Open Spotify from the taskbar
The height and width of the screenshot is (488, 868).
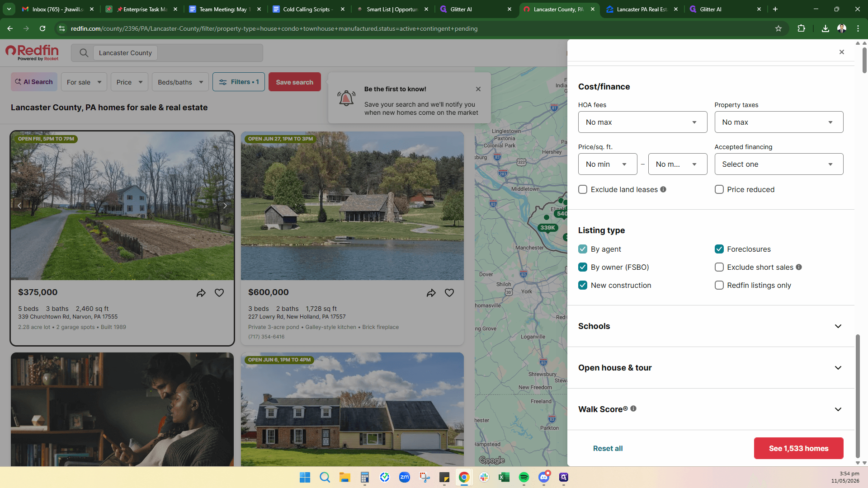[524, 477]
